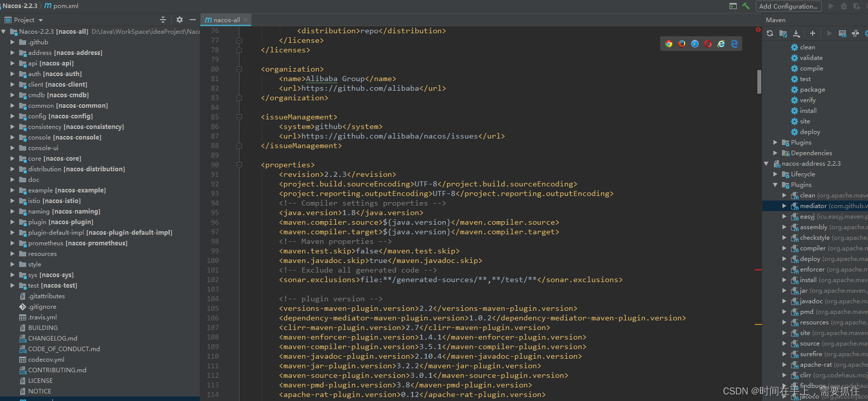Screen dimensions: 868x401
Task: Reload all Maven projects
Action: point(770,33)
